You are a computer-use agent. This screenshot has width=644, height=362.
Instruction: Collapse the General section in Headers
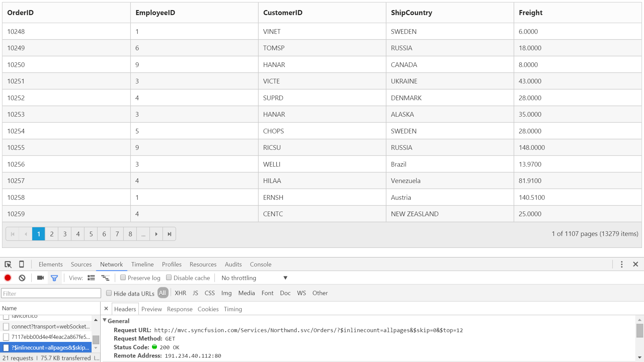tap(105, 320)
